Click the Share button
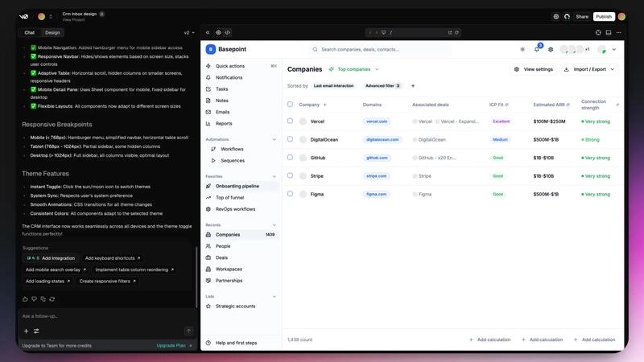The image size is (644, 362). [582, 17]
